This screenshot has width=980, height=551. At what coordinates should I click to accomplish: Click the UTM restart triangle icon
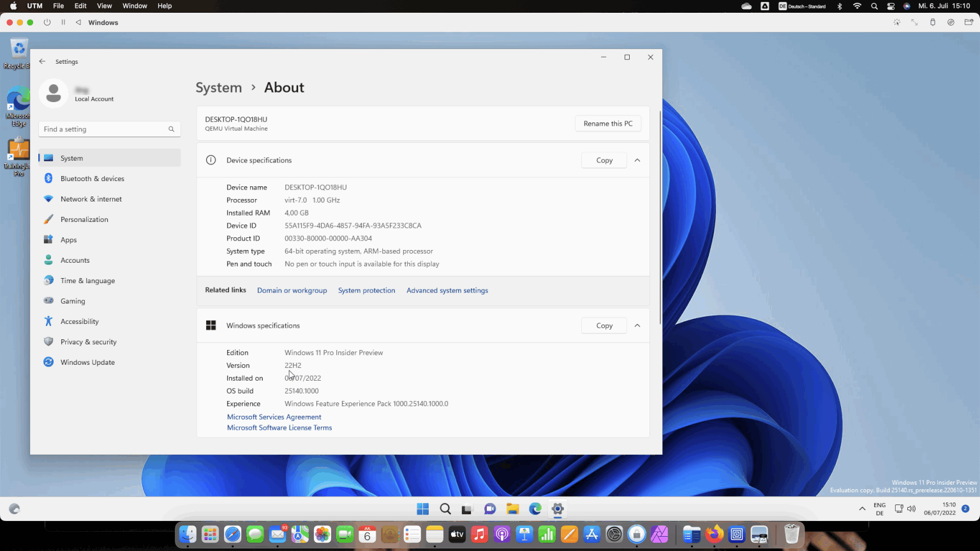pyautogui.click(x=78, y=22)
